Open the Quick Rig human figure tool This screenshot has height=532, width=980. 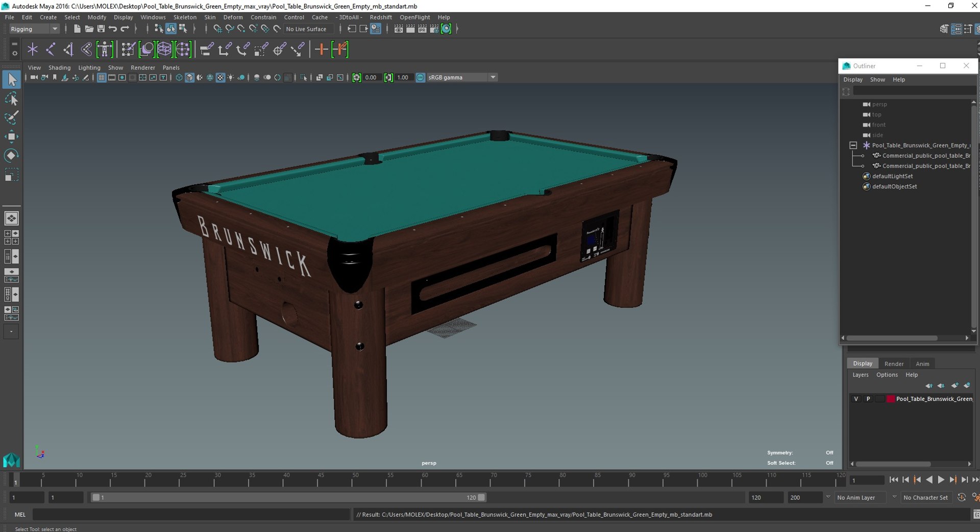pos(105,50)
